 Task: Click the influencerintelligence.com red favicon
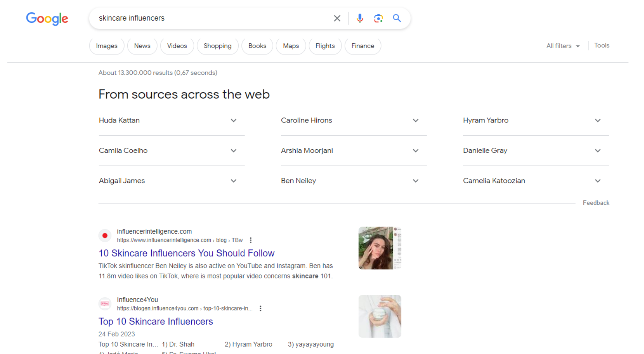(x=105, y=235)
